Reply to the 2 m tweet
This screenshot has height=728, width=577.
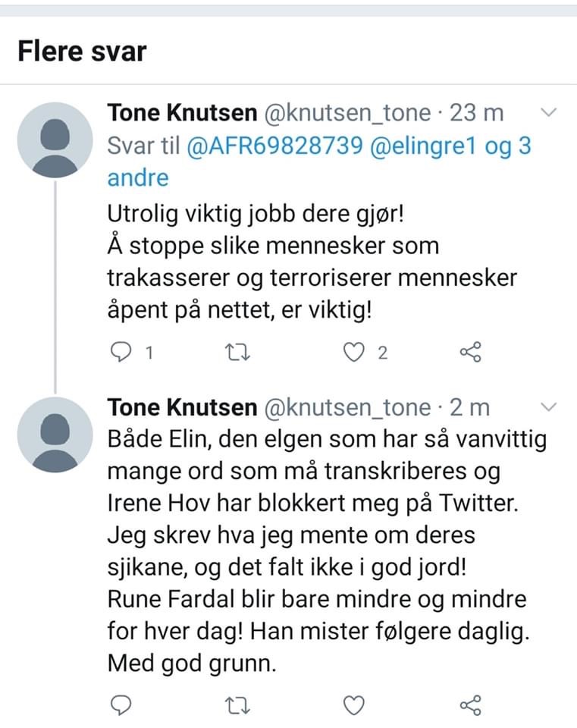(121, 705)
